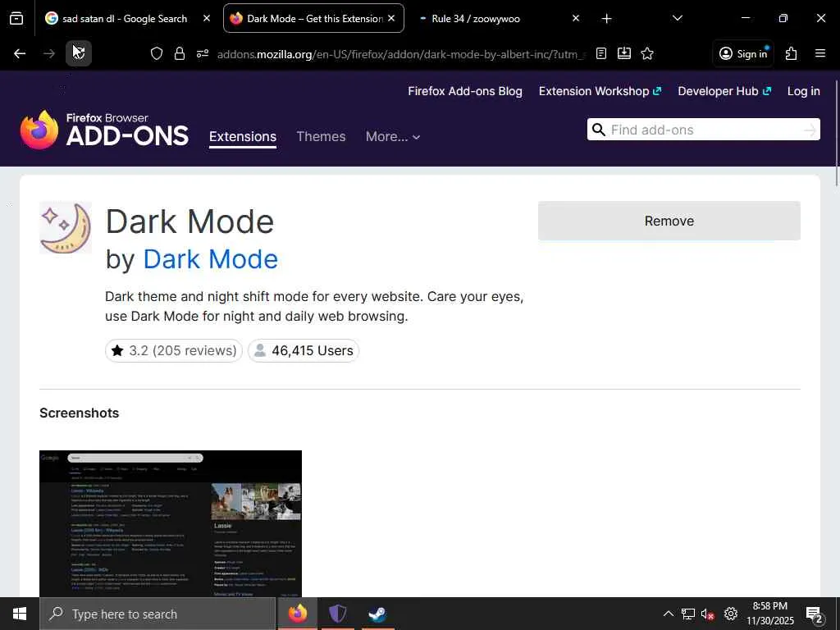Open the clock showing 8:58 PM
This screenshot has width=840, height=630.
[769, 614]
